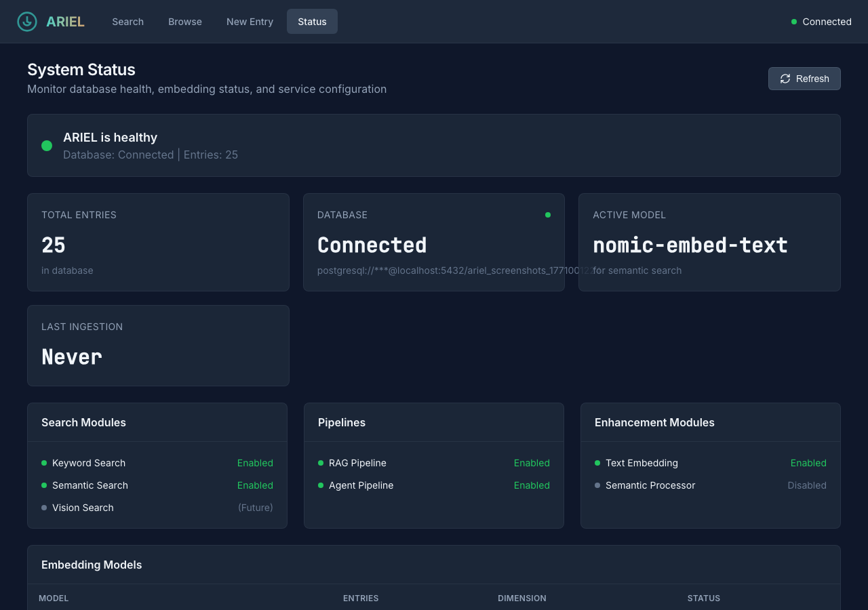
Task: Click the Active Model nomic-embed-text card
Action: pyautogui.click(x=709, y=242)
